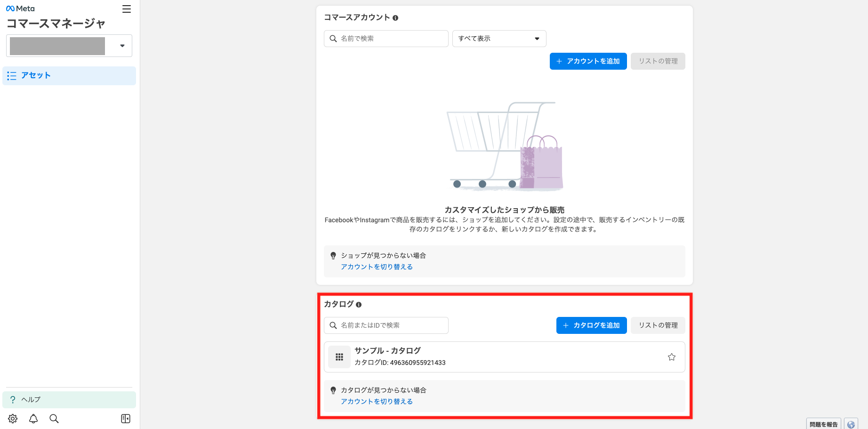
Task: Click the アカウントを追加 button
Action: (588, 61)
